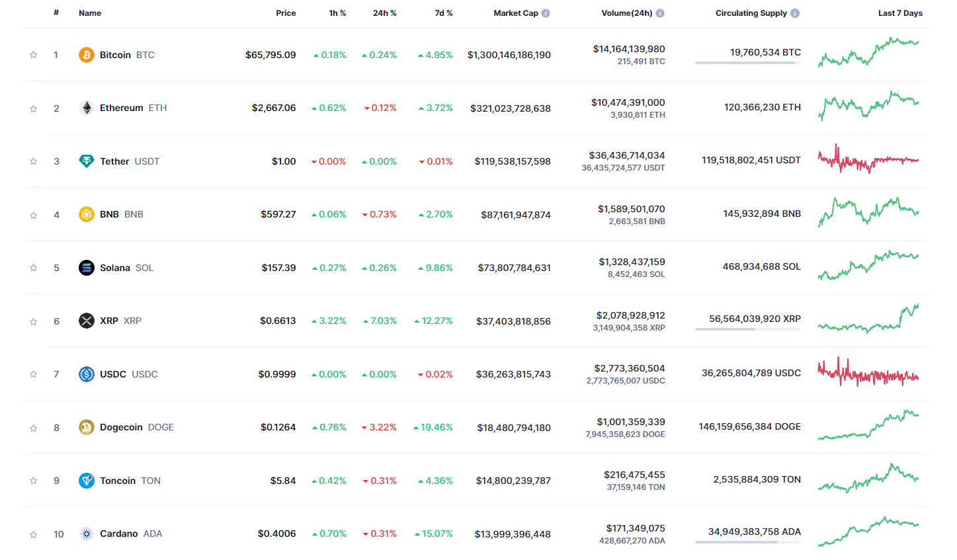
Task: Open the Bitcoin BTC coin page
Action: [x=127, y=55]
